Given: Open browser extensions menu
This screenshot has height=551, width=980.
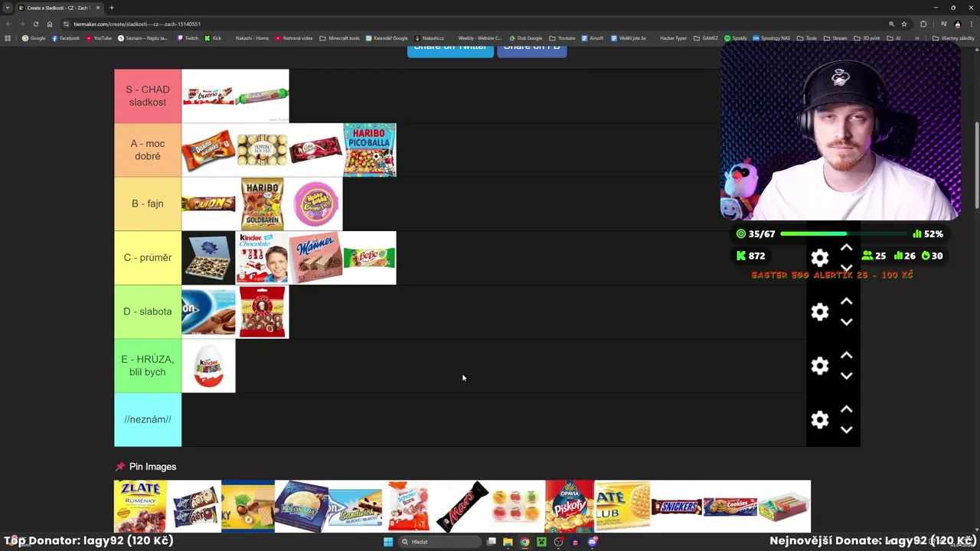Looking at the screenshot, I should pos(923,24).
